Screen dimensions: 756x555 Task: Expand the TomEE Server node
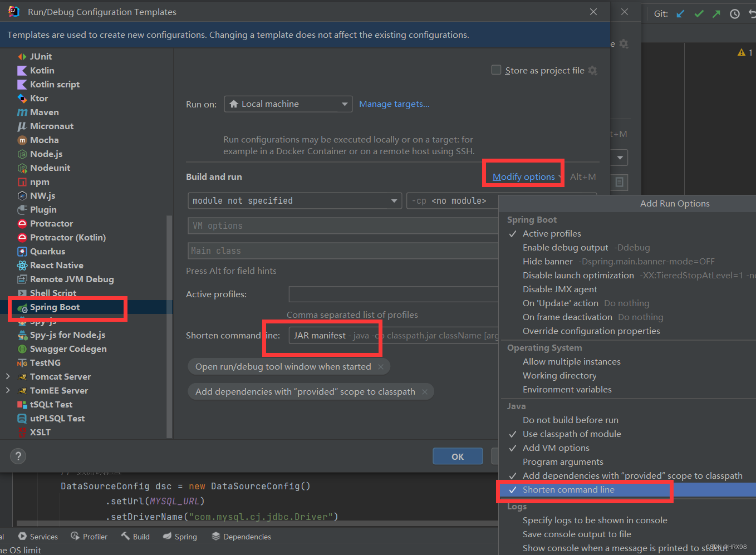[8, 391]
